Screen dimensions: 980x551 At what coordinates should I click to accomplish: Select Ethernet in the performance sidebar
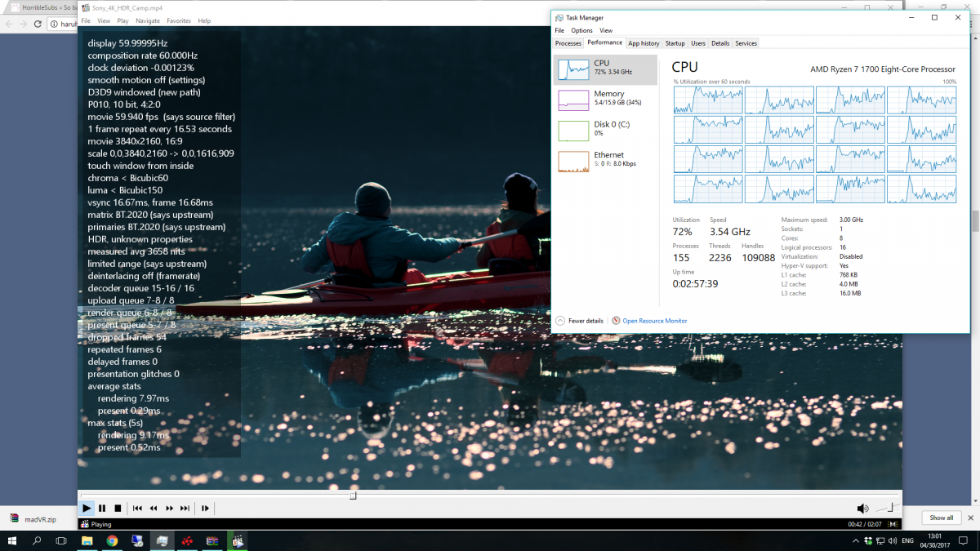pyautogui.click(x=605, y=160)
